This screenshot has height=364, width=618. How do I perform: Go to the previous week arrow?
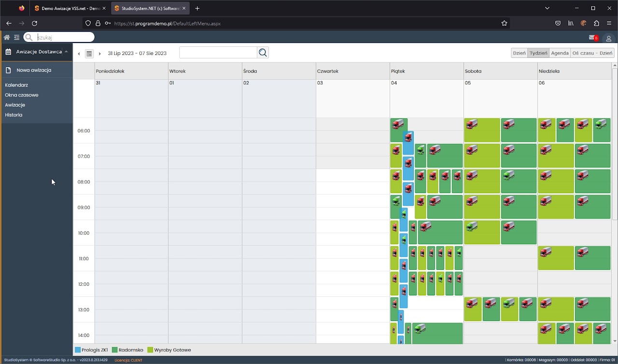79,54
